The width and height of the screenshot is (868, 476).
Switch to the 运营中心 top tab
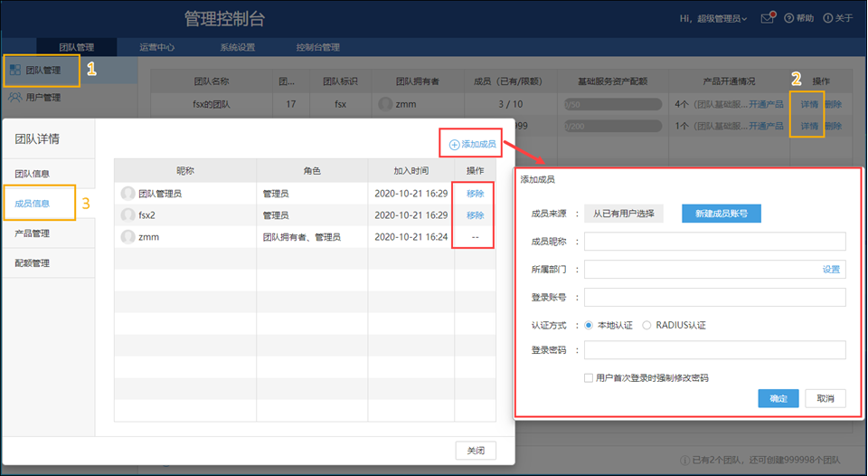(157, 47)
